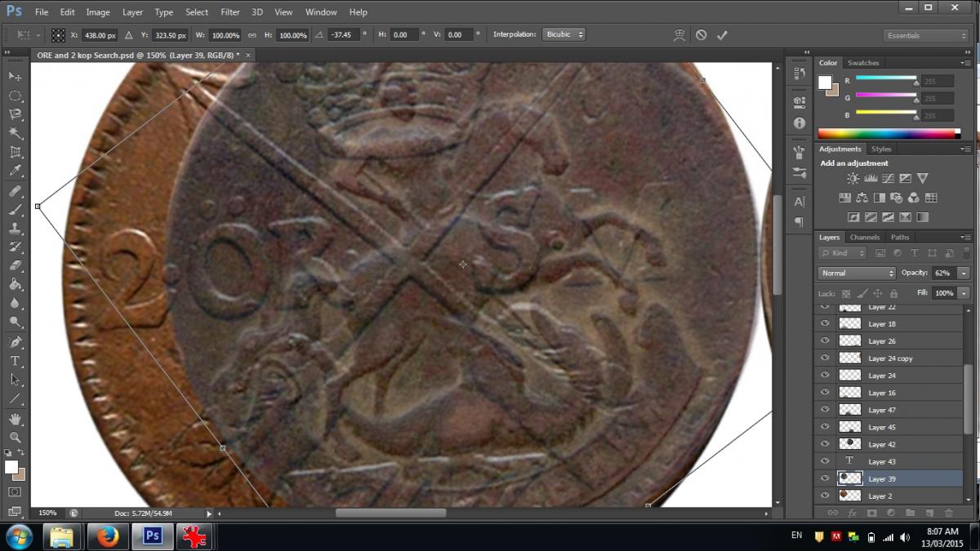The width and height of the screenshot is (980, 551).
Task: Select the Dodge tool
Action: coord(15,322)
